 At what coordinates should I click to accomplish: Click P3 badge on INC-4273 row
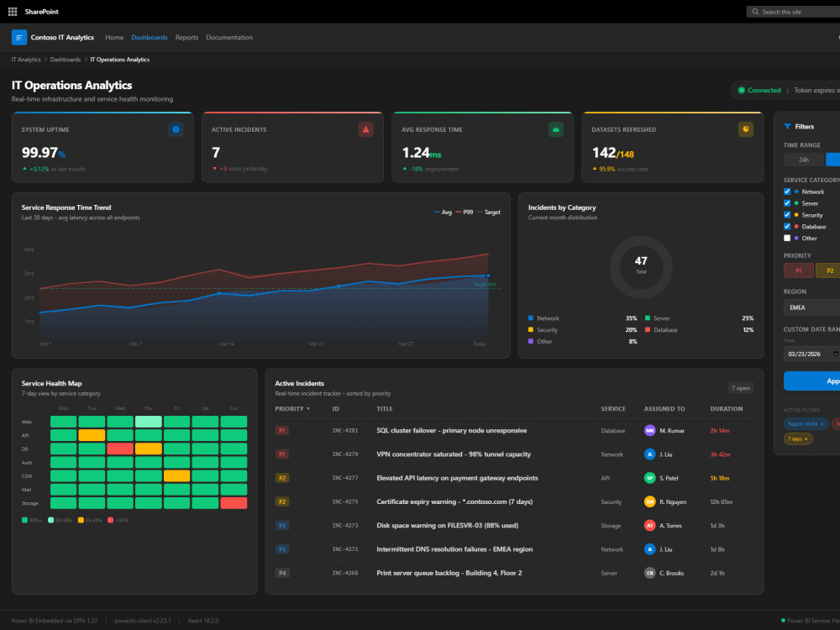(x=281, y=526)
